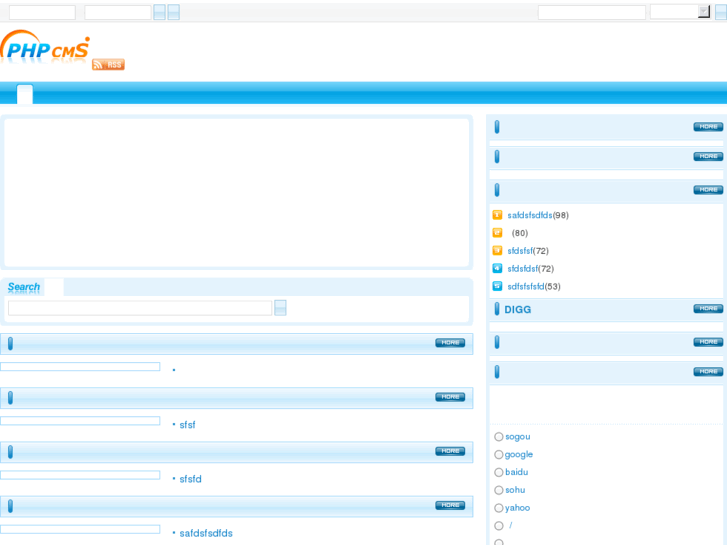This screenshot has height=545, width=727.
Task: Click rank 2 badge beside (80)
Action: 497,233
